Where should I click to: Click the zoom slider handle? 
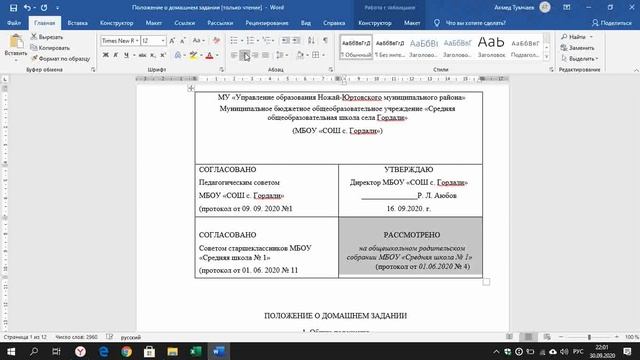tap(589, 337)
